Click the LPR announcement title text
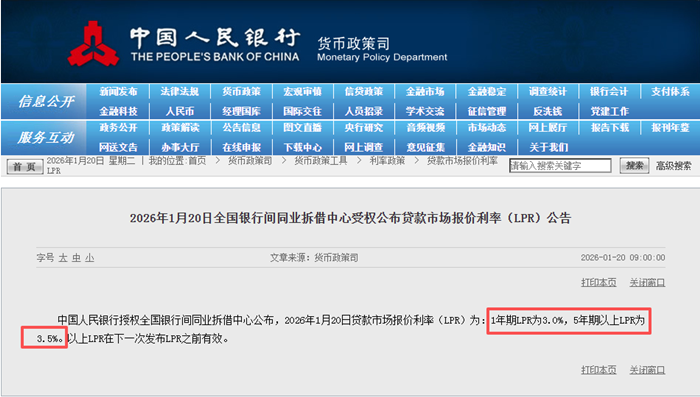 click(350, 218)
